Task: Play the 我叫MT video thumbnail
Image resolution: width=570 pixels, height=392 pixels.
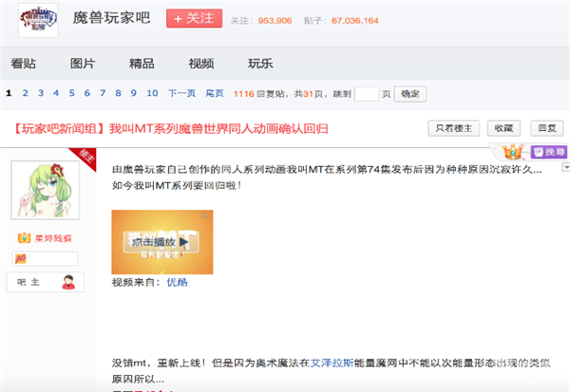Action: 162,242
